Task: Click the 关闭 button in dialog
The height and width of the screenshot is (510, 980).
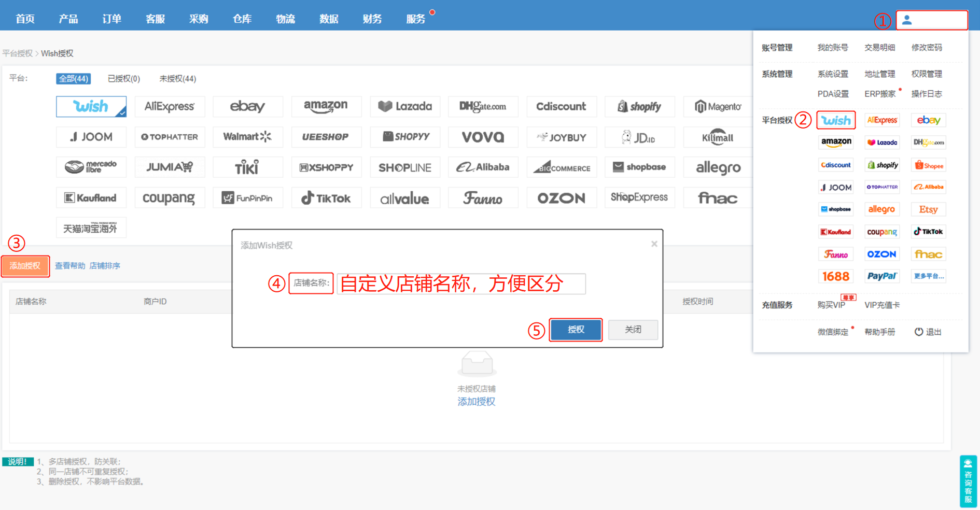Action: (633, 330)
